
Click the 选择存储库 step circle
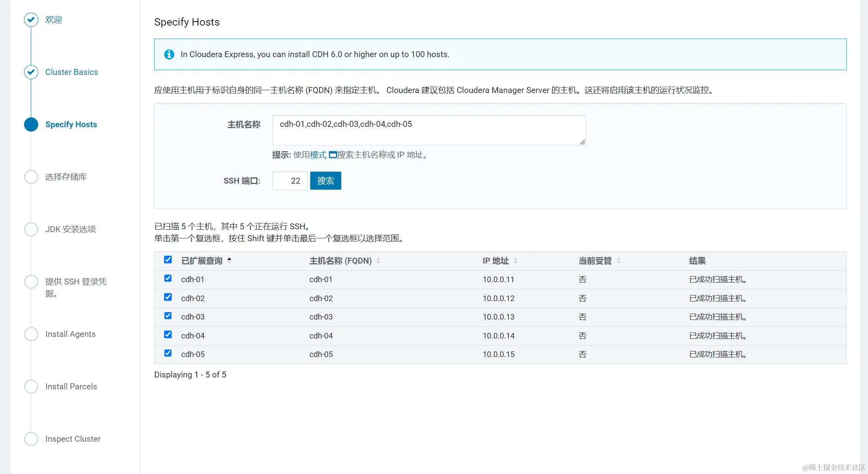31,177
